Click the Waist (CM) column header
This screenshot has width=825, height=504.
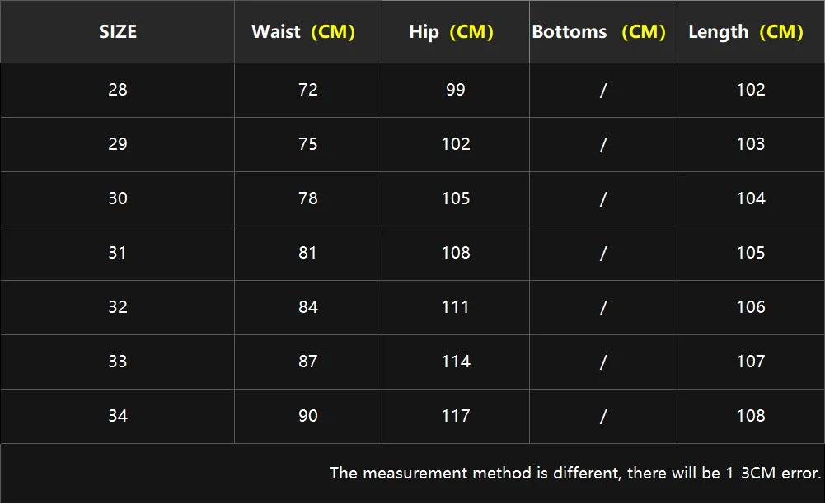[303, 32]
